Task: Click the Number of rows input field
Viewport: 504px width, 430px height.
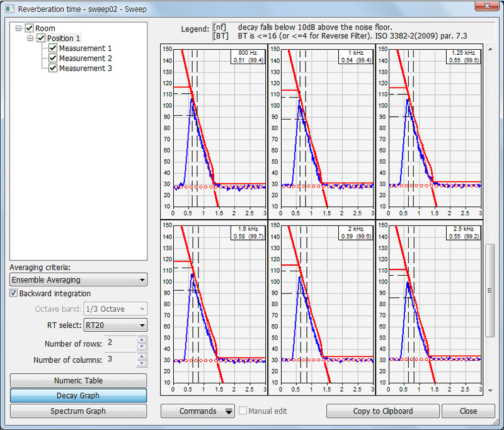Action: [121, 343]
